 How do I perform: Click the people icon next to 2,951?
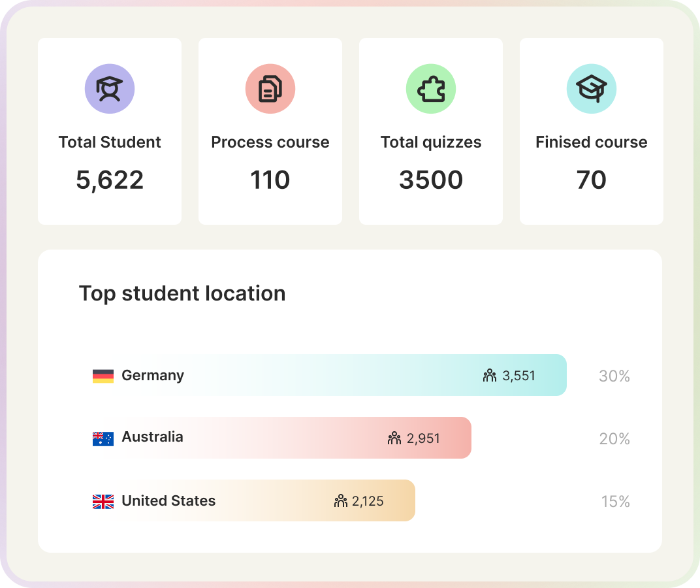pos(394,438)
